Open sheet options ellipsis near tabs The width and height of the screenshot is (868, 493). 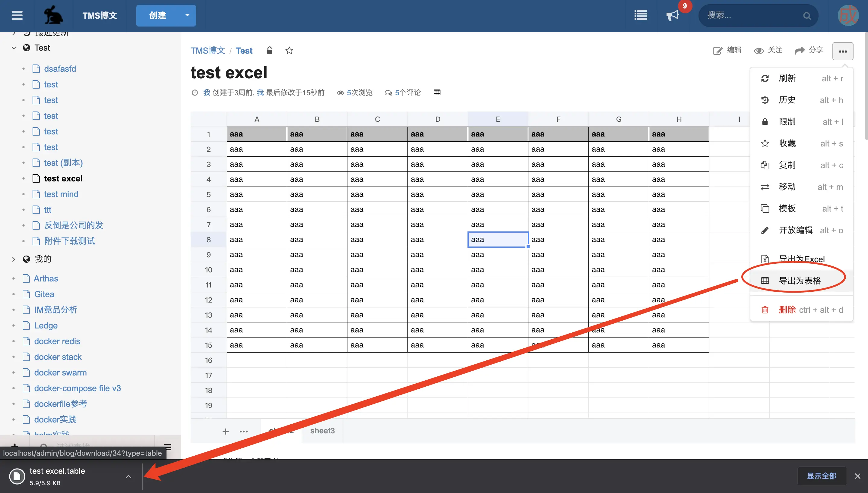(x=244, y=432)
